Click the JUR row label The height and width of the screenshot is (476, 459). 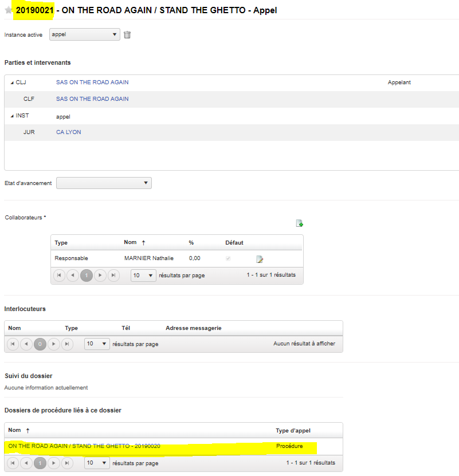tap(29, 132)
